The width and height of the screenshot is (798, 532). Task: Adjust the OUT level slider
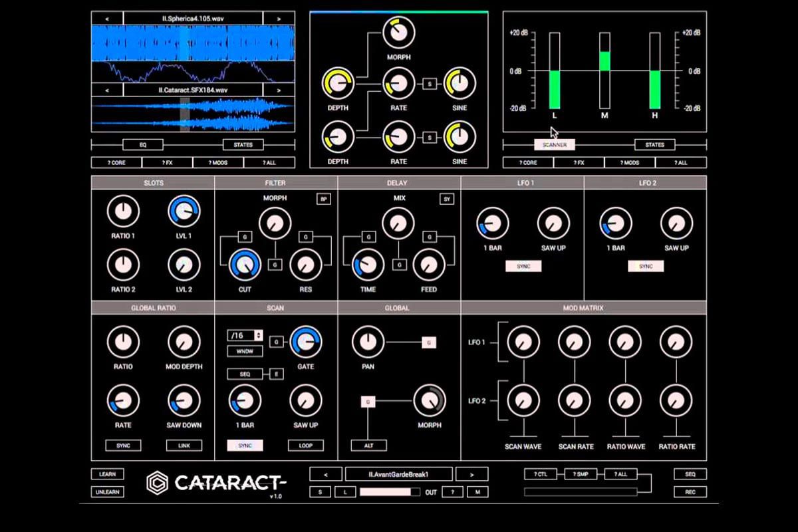390,492
